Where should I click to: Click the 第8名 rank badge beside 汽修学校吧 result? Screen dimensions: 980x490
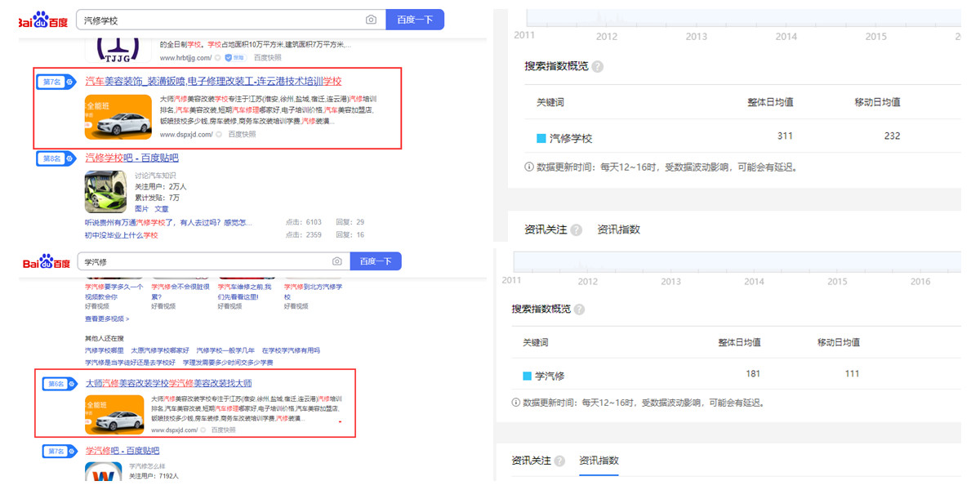tap(56, 158)
